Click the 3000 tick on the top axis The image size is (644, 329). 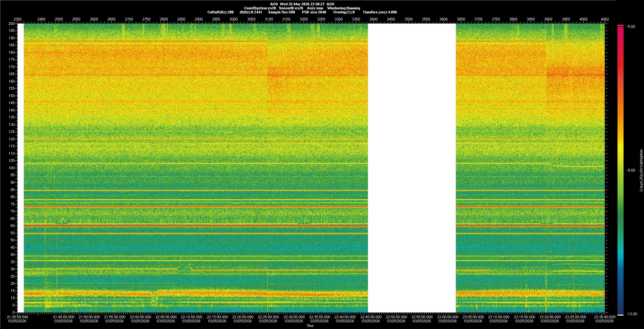tap(233, 19)
